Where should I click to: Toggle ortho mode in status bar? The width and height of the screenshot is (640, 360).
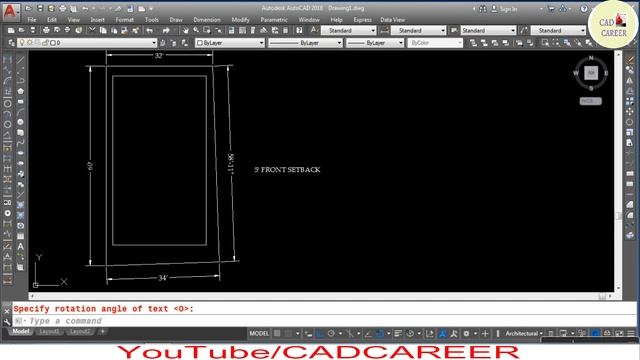click(x=320, y=333)
